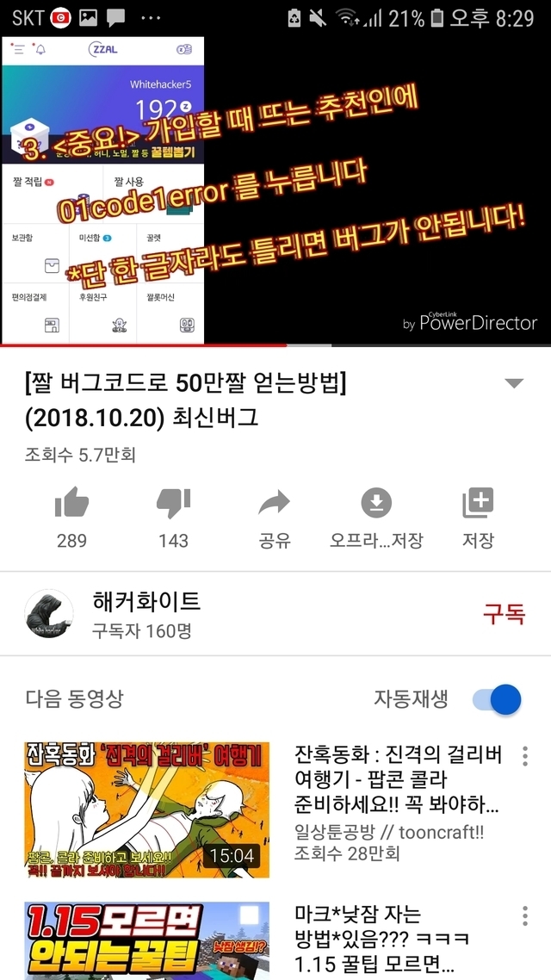Open the 해커화이트 channel name link
Image resolution: width=551 pixels, height=980 pixels.
coord(146,600)
